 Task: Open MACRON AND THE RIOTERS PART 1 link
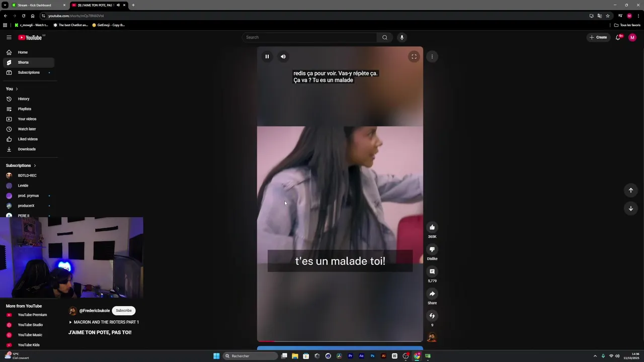(x=104, y=322)
